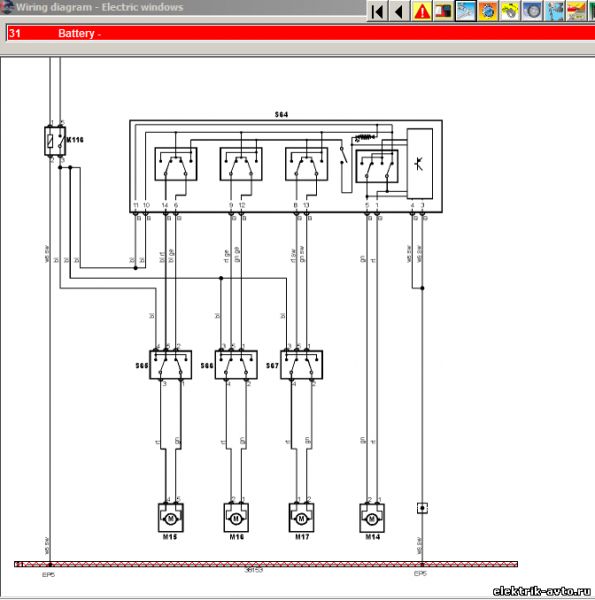Image resolution: width=595 pixels, height=600 pixels.
Task: Select the highlighted wrench tools icon
Action: click(x=466, y=11)
